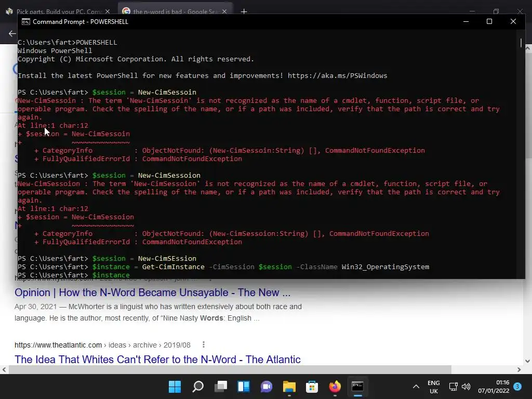The height and width of the screenshot is (399, 532).
Task: Open Task View on taskbar
Action: 220,387
